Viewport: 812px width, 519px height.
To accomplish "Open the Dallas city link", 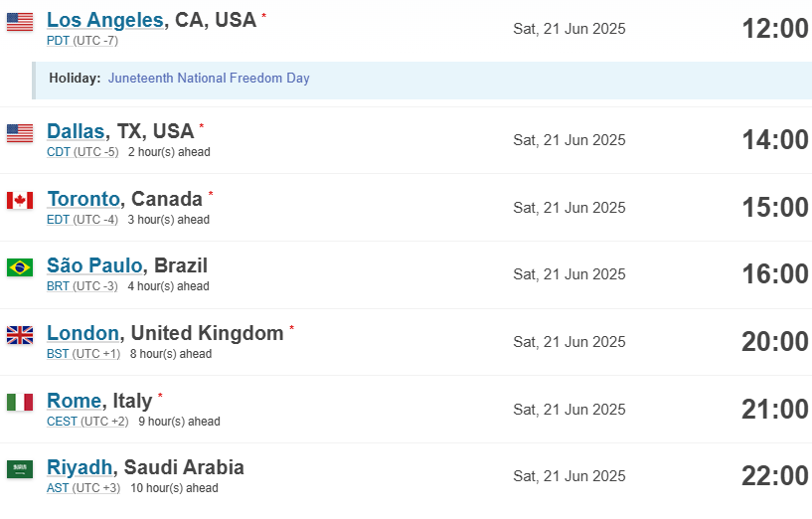I will coord(76,131).
